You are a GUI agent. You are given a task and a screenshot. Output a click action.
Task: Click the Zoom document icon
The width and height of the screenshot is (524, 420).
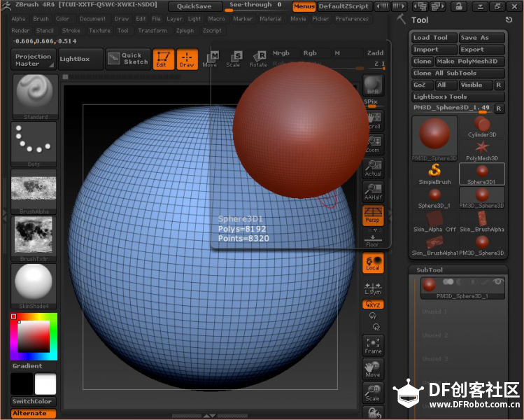pos(373,144)
